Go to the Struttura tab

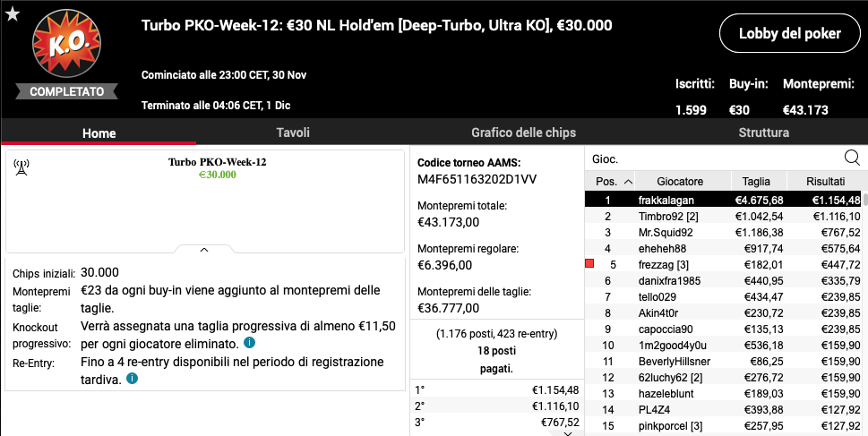[x=763, y=133]
